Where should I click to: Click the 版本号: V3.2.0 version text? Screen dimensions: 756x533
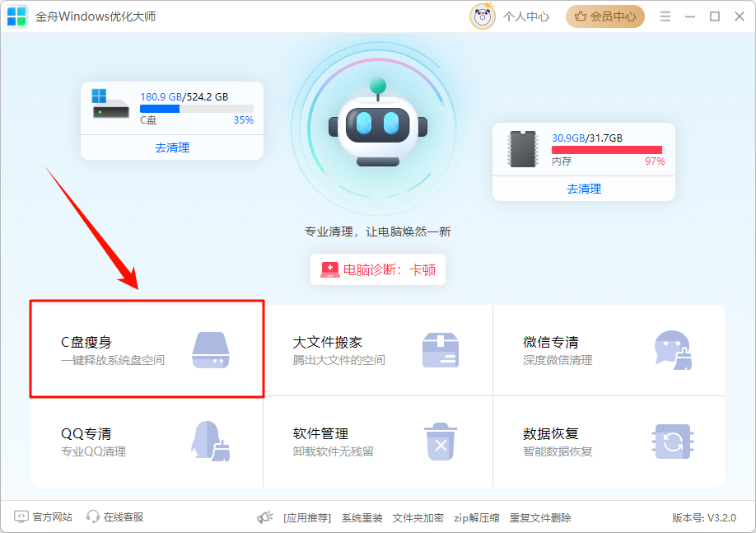tap(704, 518)
